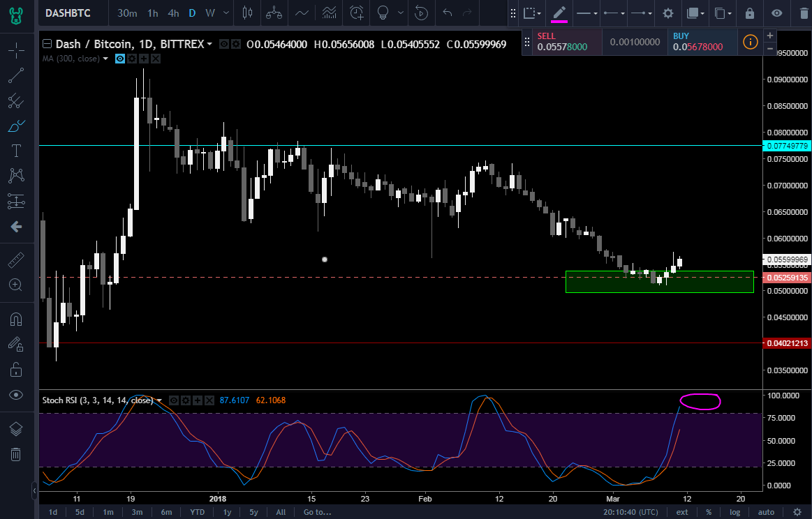812x519 pixels.
Task: Open the right line ending dropdown
Action: click(641, 13)
